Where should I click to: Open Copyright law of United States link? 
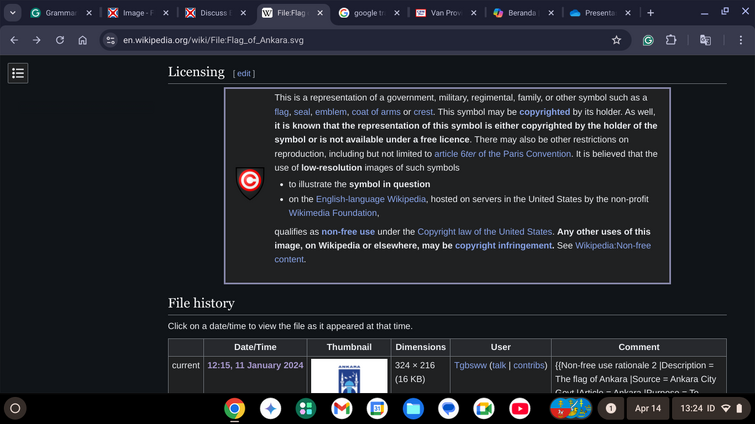[x=485, y=232]
